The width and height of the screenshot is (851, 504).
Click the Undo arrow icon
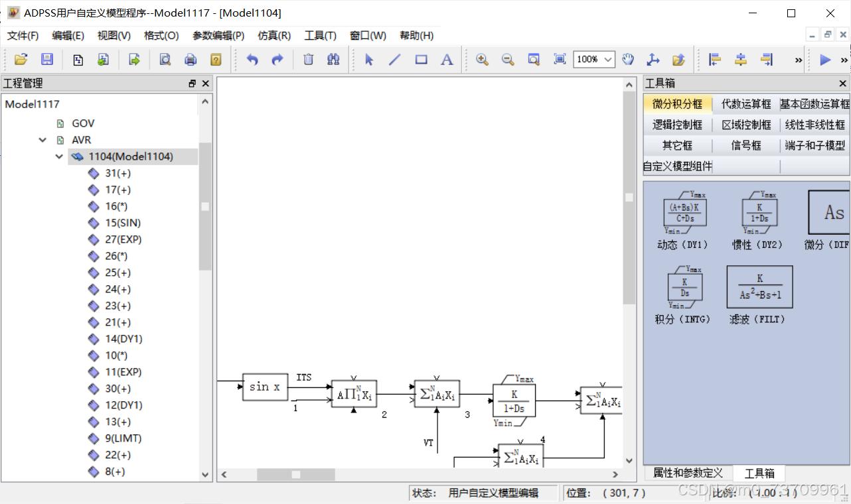252,59
